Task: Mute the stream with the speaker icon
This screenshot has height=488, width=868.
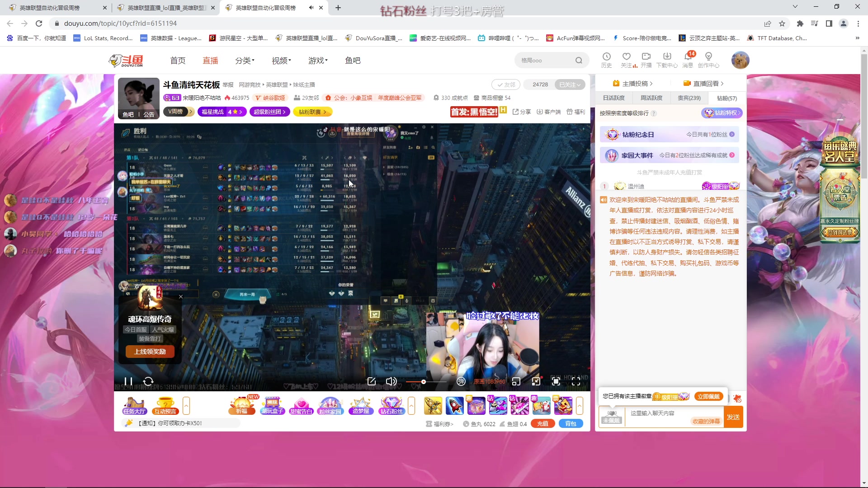Action: pos(391,381)
